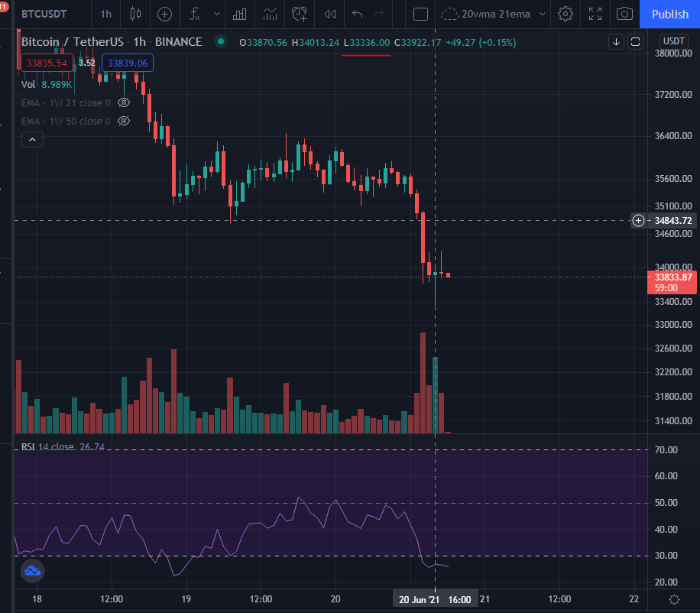
Task: Click the 20 Jun '21 16:00 time label
Action: [435, 599]
